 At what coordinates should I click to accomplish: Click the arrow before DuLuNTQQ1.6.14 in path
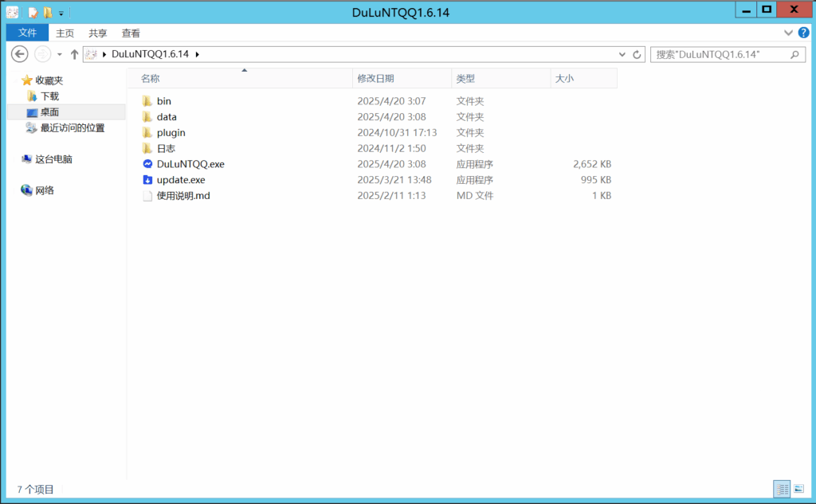104,54
